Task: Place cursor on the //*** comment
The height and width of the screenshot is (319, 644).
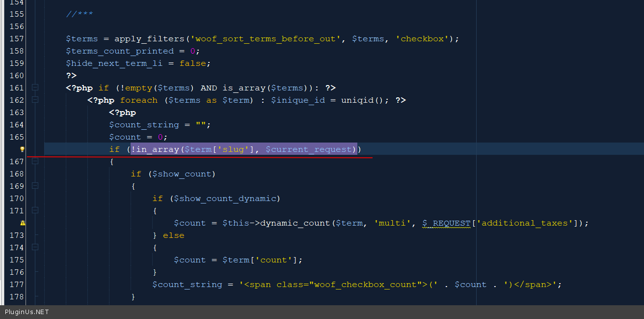Action: 80,14
